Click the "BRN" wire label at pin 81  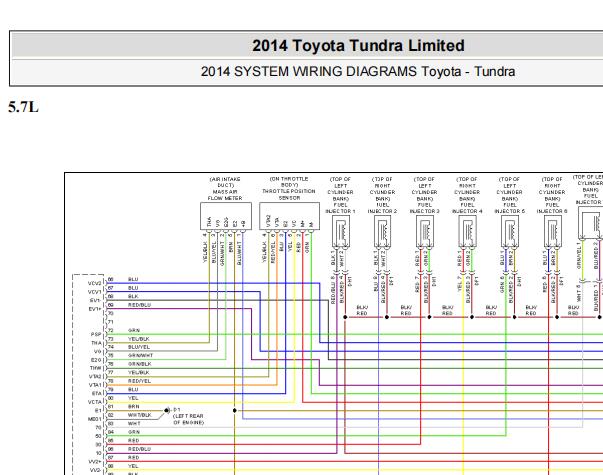pyautogui.click(x=133, y=407)
